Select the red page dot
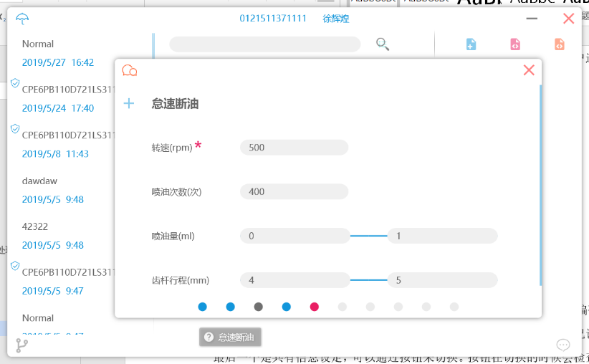 click(x=315, y=307)
